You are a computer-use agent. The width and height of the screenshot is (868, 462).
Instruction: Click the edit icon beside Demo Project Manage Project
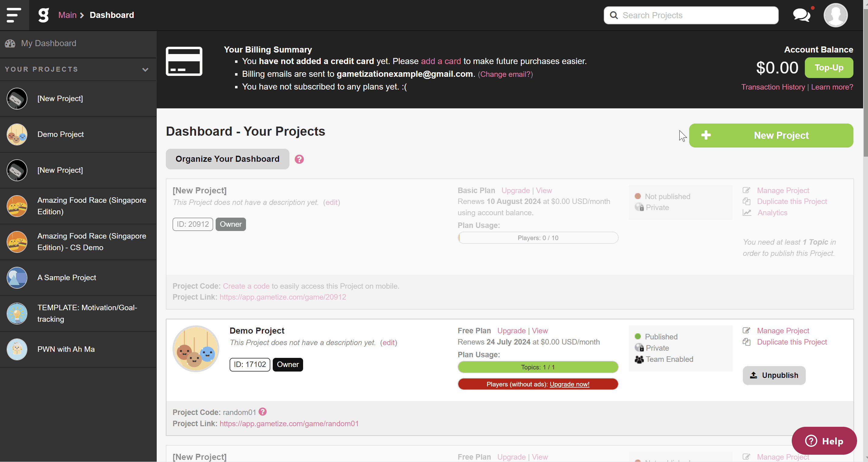point(746,330)
